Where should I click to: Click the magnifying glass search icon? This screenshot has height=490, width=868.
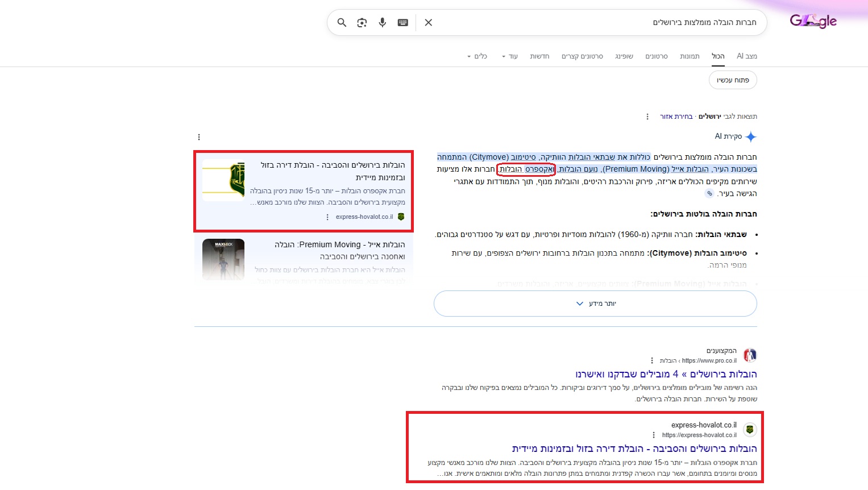[x=342, y=23]
